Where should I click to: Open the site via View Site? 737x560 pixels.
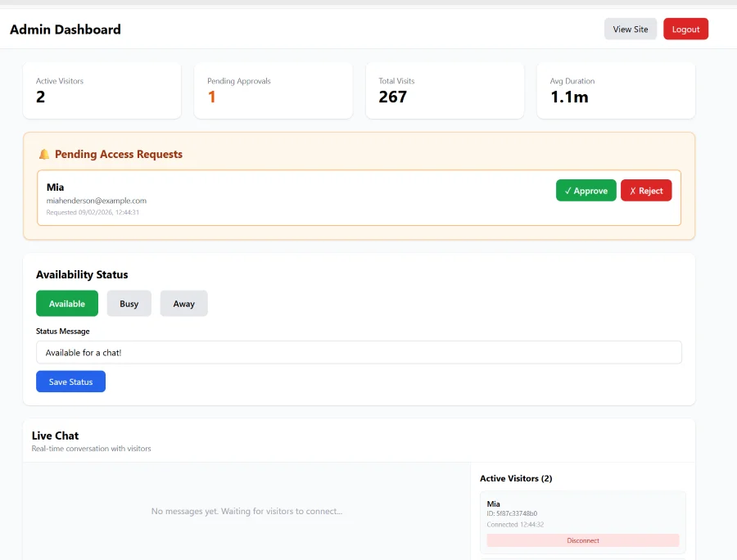coord(631,29)
